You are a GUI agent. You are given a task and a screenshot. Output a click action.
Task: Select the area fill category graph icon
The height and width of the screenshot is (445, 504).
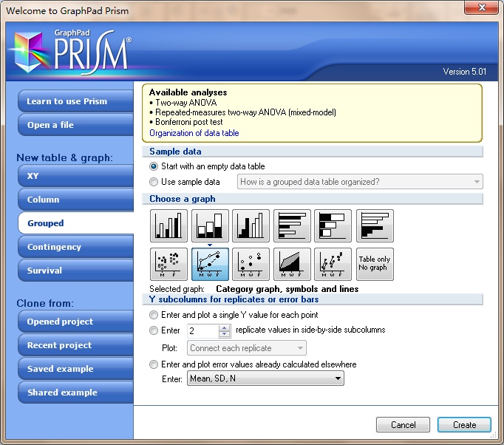click(292, 264)
